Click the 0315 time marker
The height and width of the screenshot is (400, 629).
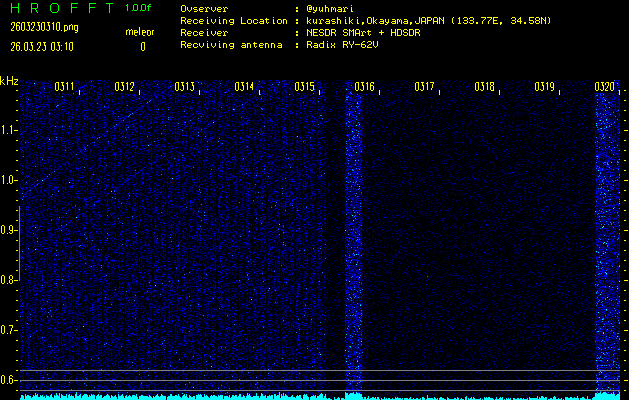[304, 87]
